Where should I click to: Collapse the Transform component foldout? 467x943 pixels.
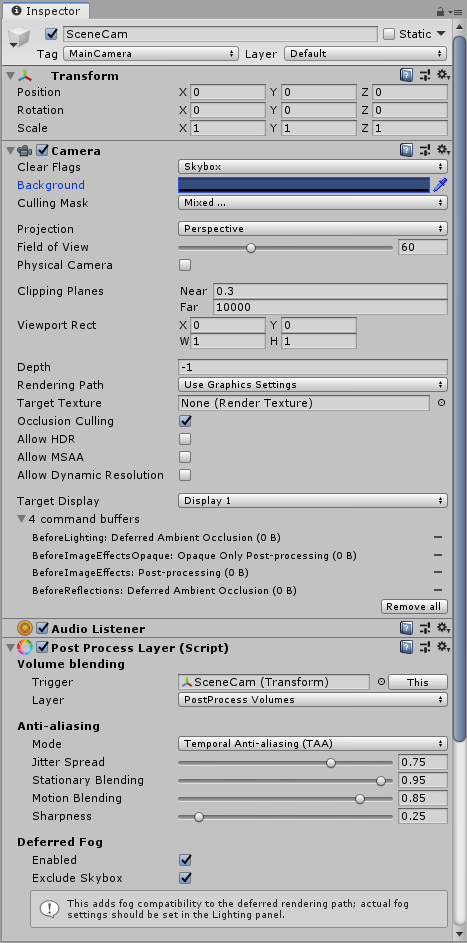pyautogui.click(x=10, y=76)
